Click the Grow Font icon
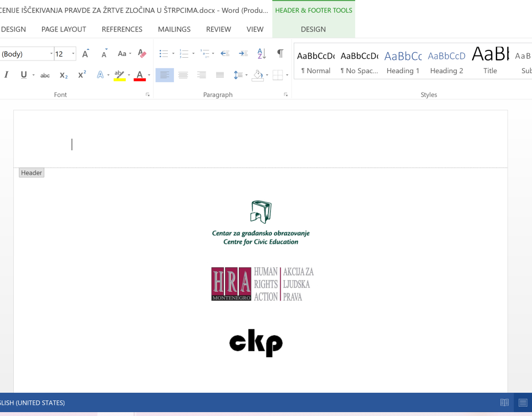The height and width of the screenshot is (416, 532). (x=85, y=53)
